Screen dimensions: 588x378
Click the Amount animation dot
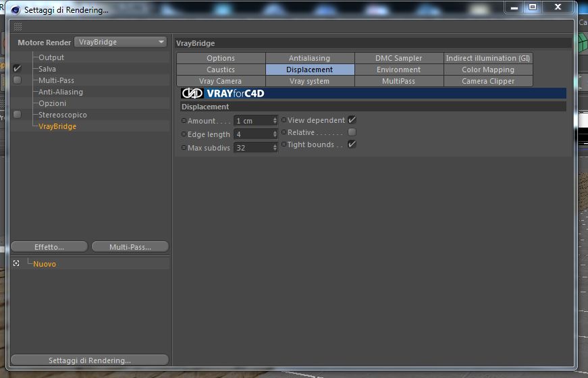[184, 120]
